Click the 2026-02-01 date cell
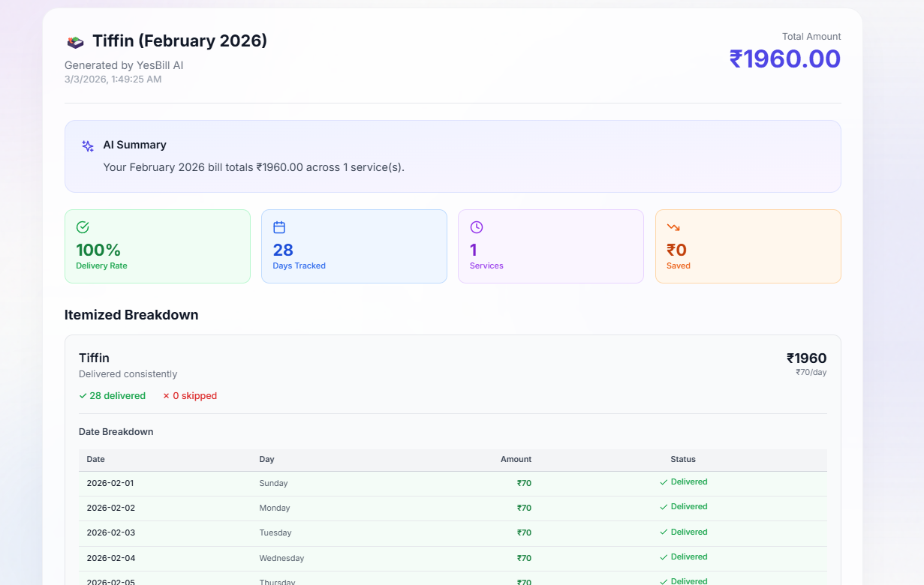 [x=110, y=483]
